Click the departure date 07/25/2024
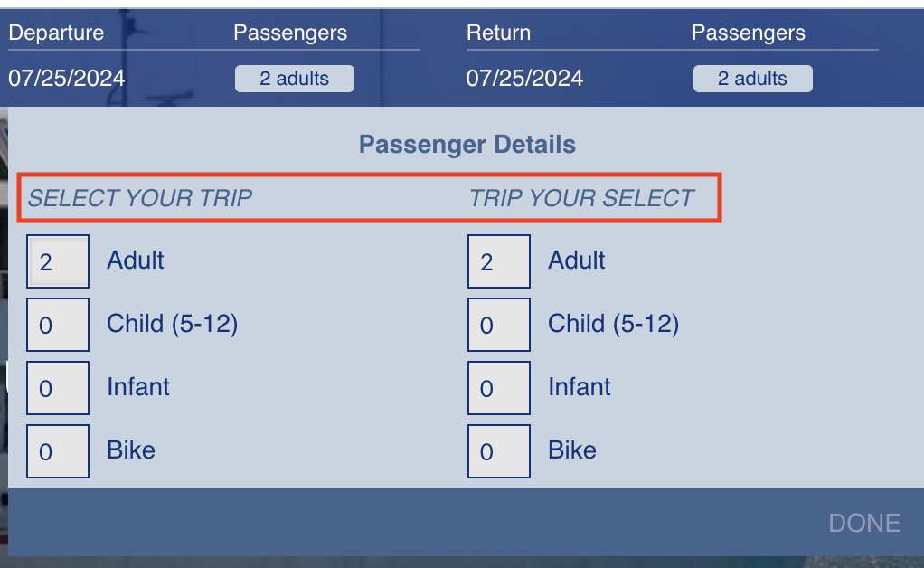The image size is (924, 568). click(67, 78)
